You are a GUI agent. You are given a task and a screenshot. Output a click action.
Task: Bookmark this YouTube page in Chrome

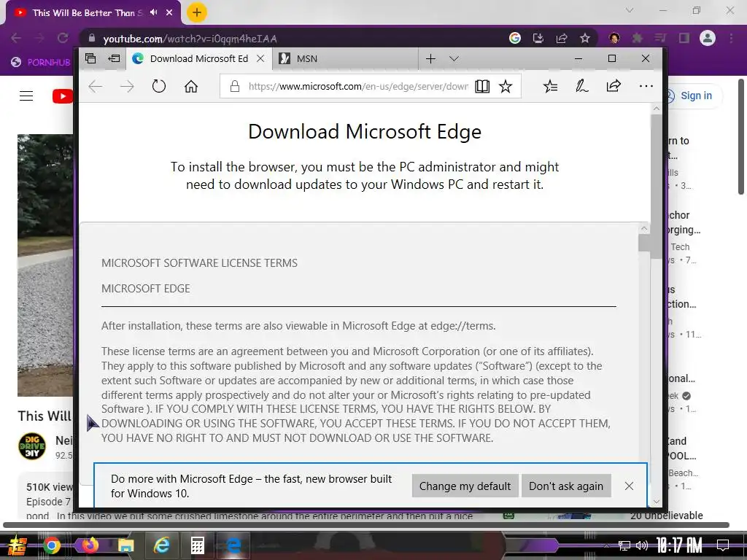(x=584, y=38)
